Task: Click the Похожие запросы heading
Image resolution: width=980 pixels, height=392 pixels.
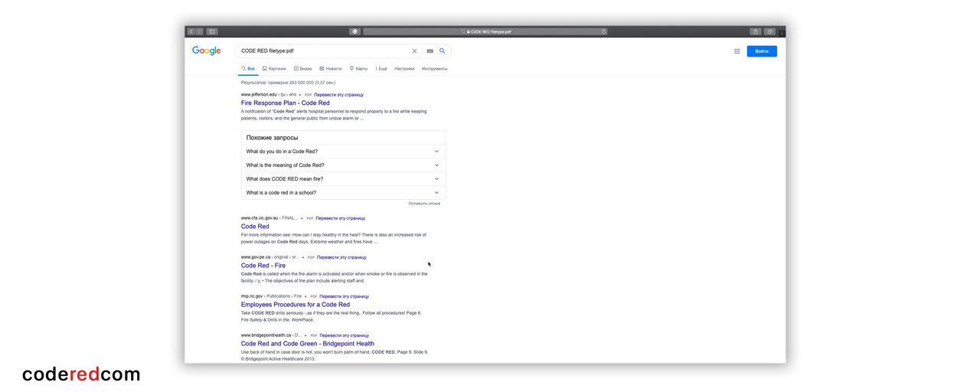Action: click(272, 138)
